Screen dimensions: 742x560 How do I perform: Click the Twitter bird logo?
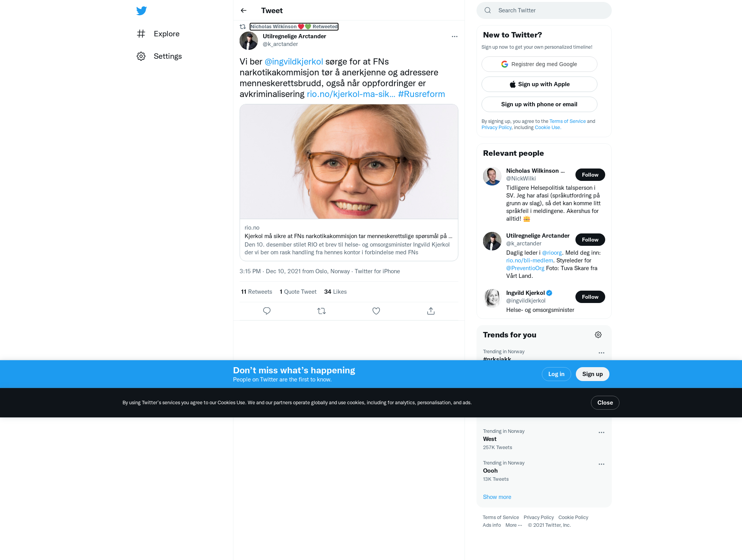[x=141, y=10]
